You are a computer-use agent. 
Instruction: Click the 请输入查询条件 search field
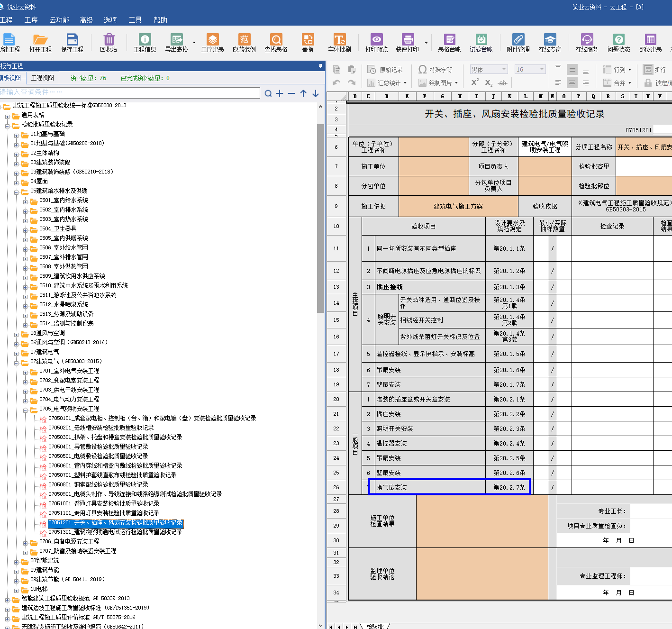(x=129, y=92)
